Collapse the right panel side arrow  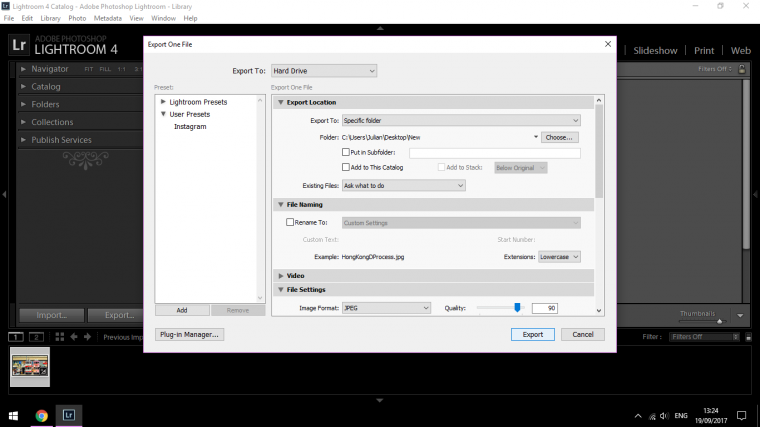point(756,194)
